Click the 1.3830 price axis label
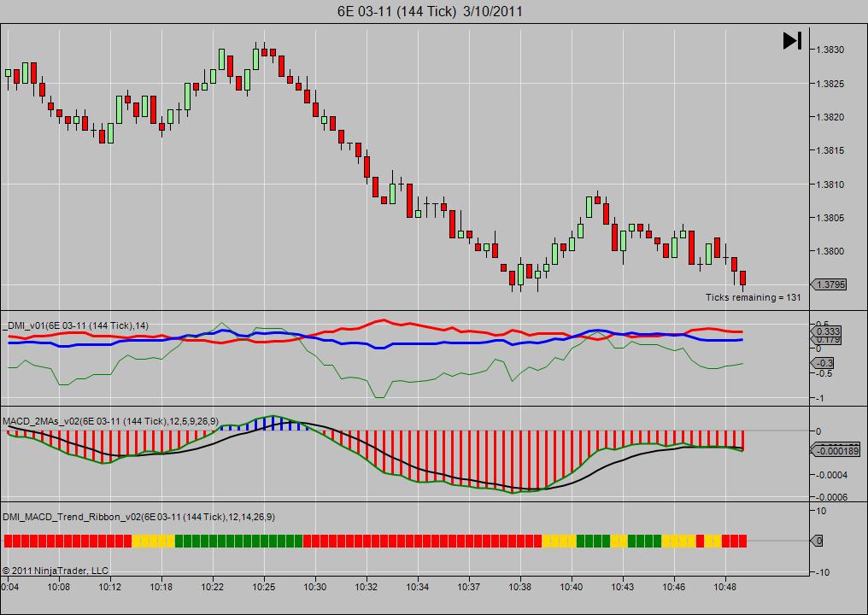The width and height of the screenshot is (868, 615). point(830,50)
